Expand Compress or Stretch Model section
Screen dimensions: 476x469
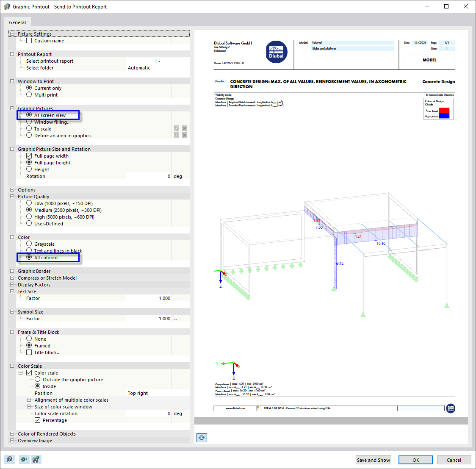click(12, 278)
